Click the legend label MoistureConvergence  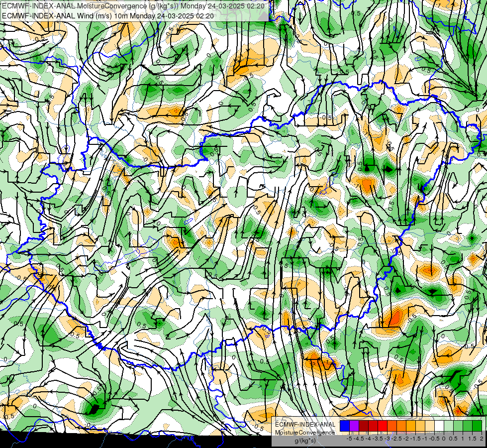point(305,433)
